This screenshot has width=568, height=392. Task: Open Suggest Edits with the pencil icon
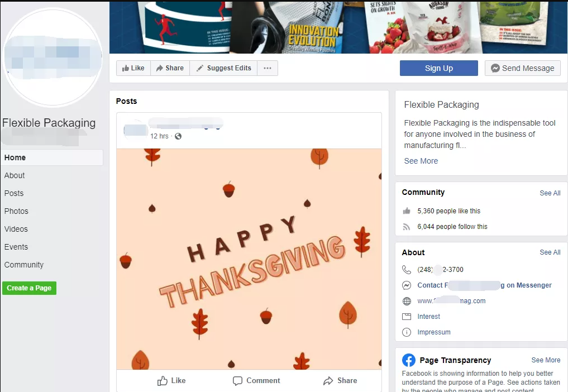[x=223, y=68]
